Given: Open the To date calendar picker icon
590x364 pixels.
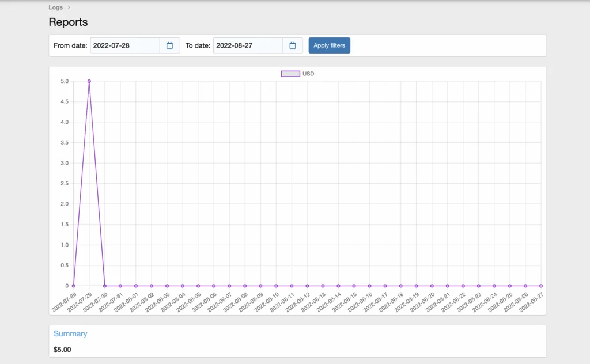Looking at the screenshot, I should 292,45.
